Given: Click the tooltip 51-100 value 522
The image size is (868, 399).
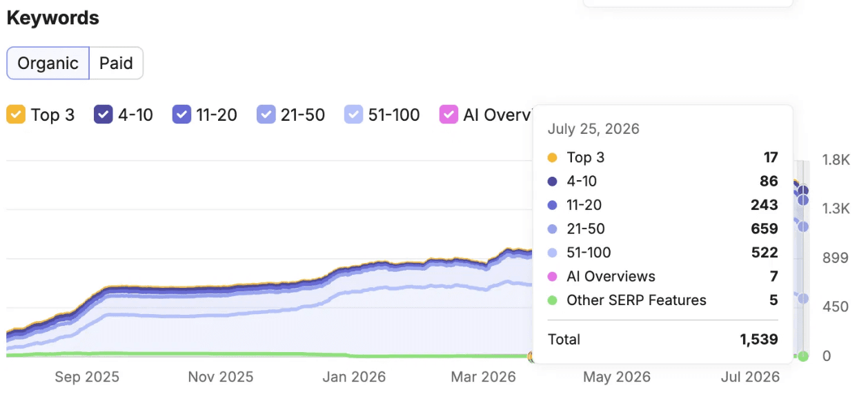Looking at the screenshot, I should point(765,253).
